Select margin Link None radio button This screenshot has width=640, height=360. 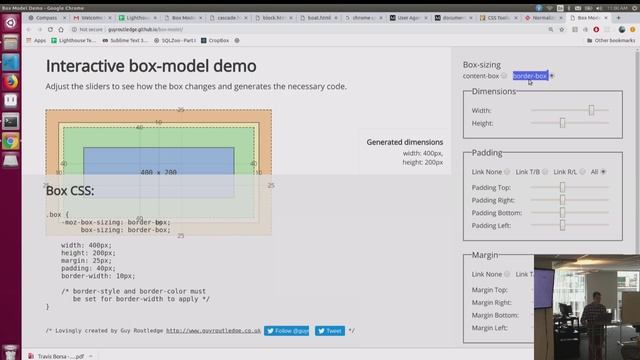(507, 274)
